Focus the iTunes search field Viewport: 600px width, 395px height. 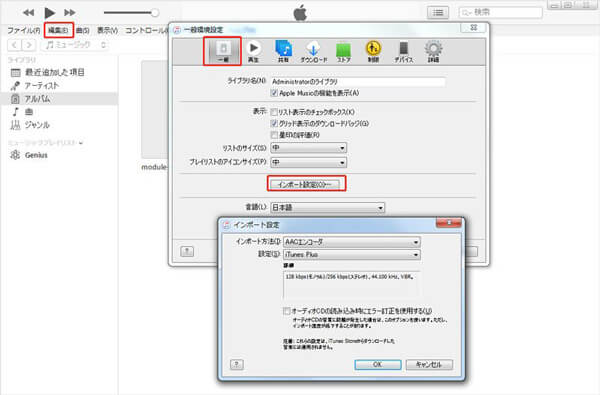pos(501,13)
